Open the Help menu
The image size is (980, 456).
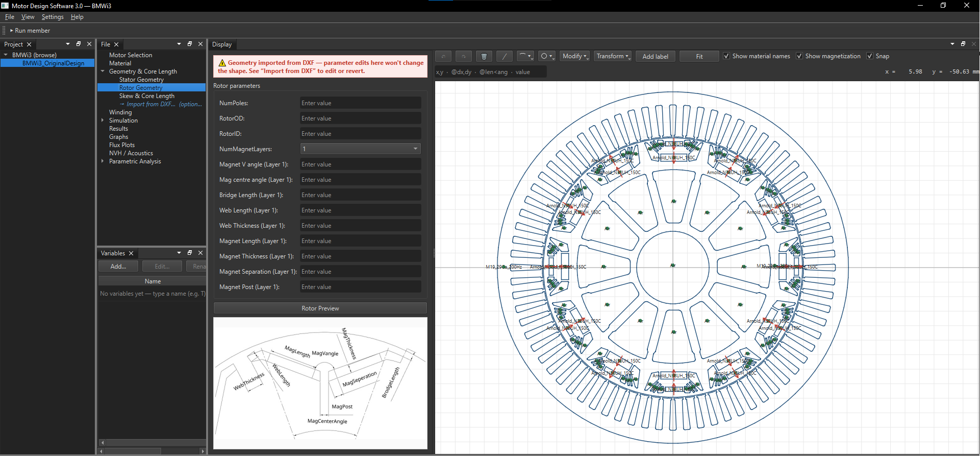[x=77, y=17]
